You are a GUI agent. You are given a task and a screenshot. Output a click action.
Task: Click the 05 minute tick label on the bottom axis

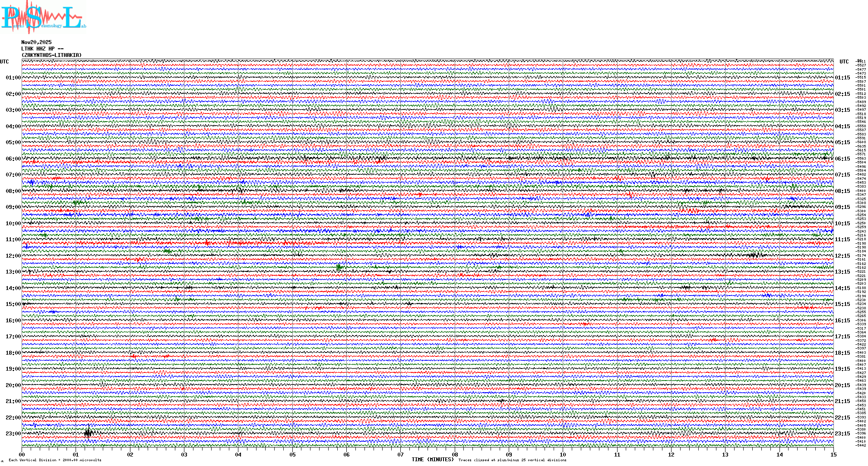292,455
